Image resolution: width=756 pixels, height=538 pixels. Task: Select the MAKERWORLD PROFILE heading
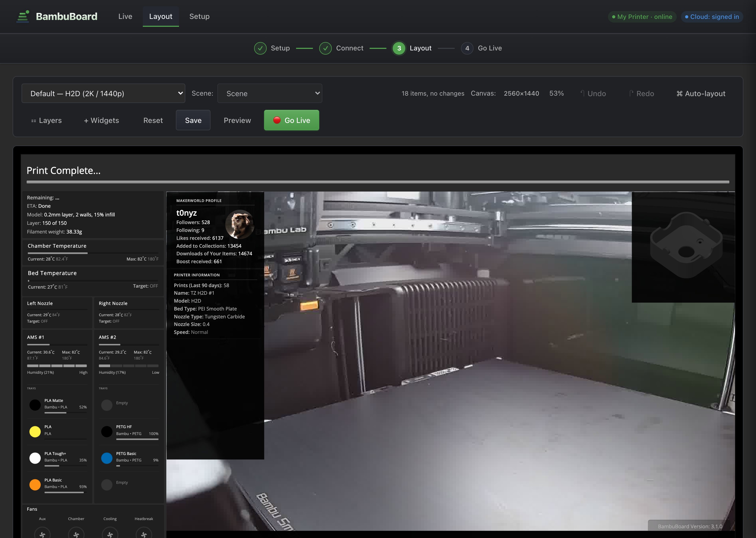(199, 200)
